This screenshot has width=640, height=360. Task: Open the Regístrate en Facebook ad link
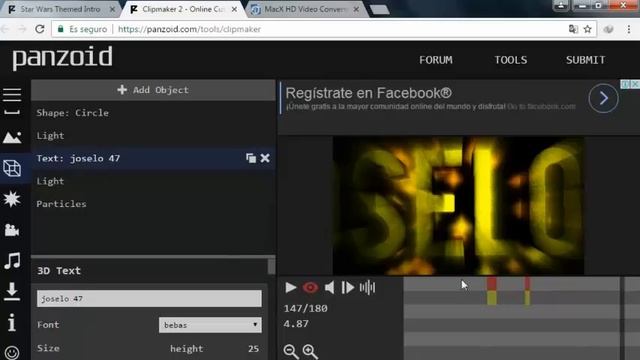pos(368,93)
